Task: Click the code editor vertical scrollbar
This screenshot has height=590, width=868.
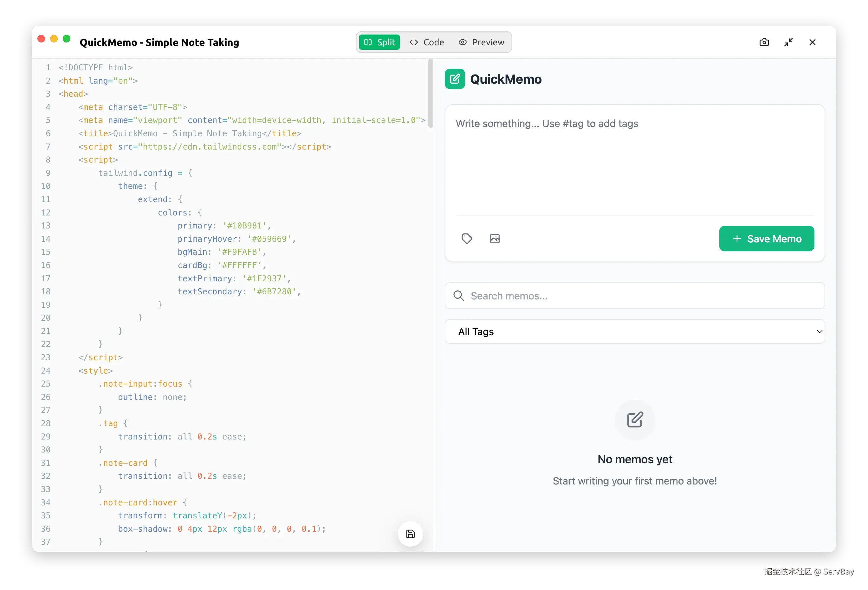Action: (x=431, y=93)
